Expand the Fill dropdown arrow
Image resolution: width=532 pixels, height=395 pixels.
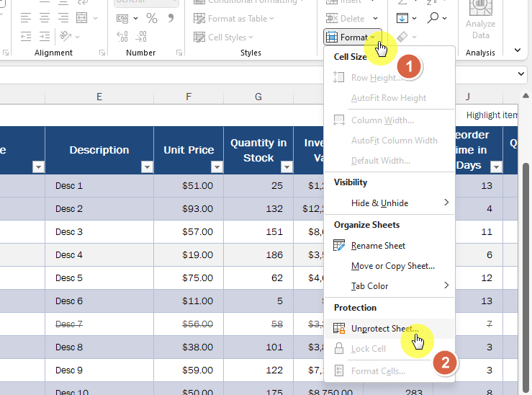[414, 18]
